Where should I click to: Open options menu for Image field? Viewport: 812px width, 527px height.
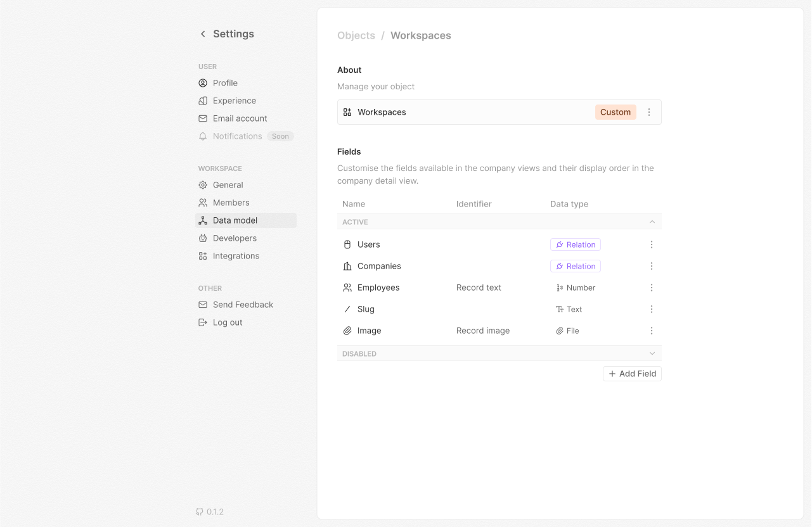pos(651,331)
